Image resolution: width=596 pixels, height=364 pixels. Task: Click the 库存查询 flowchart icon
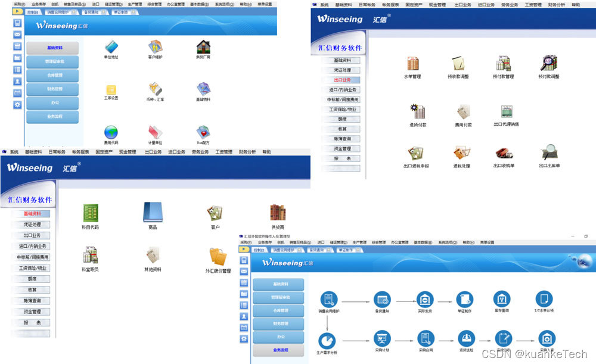click(502, 299)
